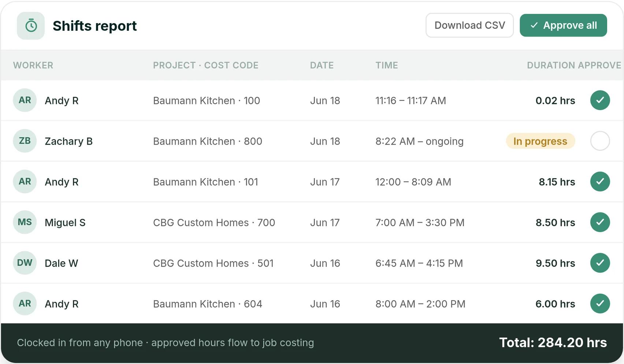The height and width of the screenshot is (364, 624).
Task: Click the Total: 284.20 hrs footer value
Action: pos(553,343)
